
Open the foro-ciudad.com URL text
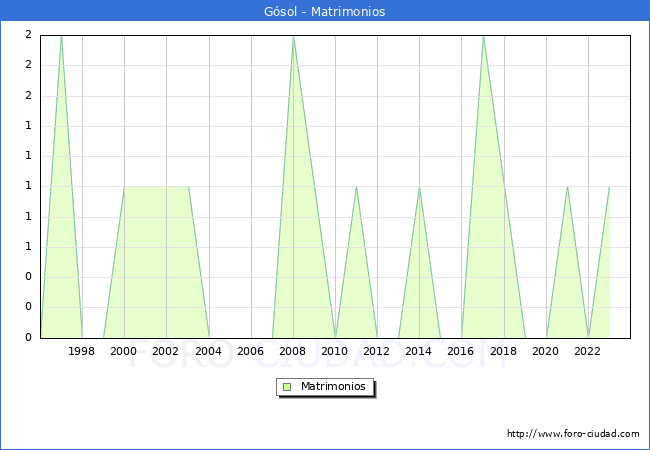pyautogui.click(x=573, y=434)
